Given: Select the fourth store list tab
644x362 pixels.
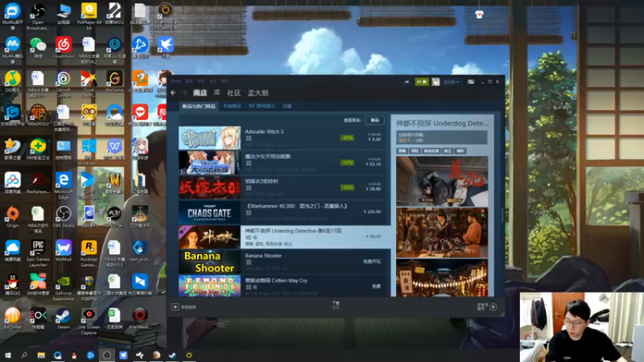Looking at the screenshot, I should click(x=287, y=106).
